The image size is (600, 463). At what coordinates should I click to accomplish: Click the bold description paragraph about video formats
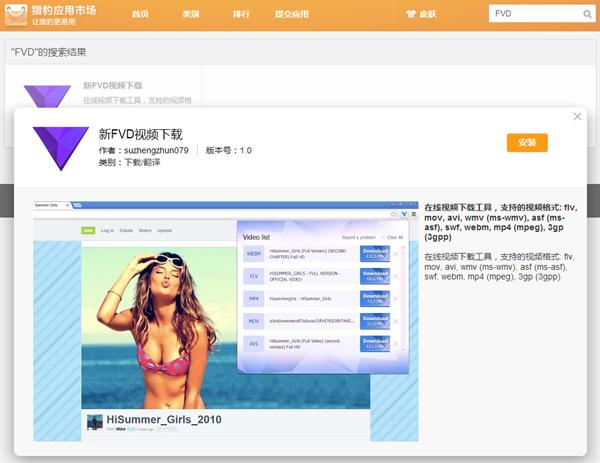(x=501, y=222)
